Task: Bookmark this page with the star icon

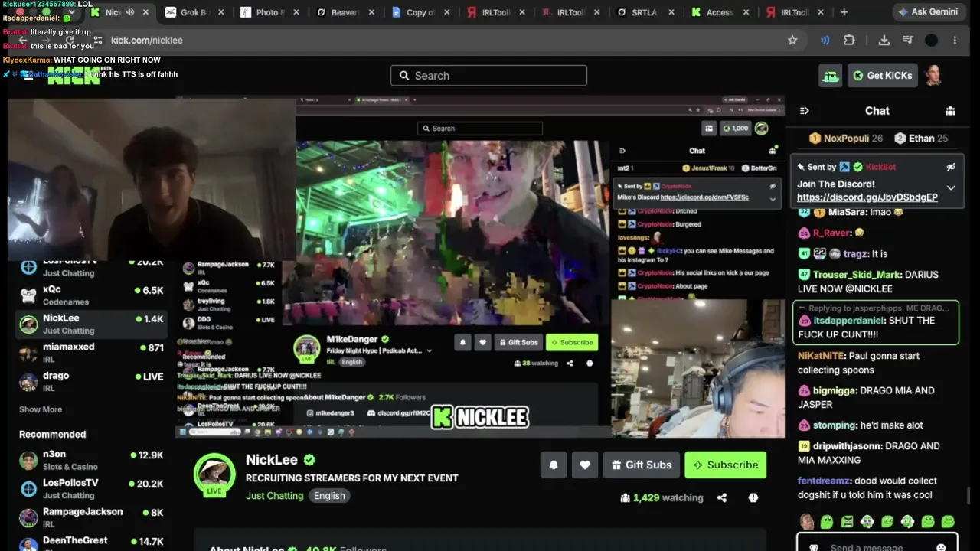Action: click(792, 41)
